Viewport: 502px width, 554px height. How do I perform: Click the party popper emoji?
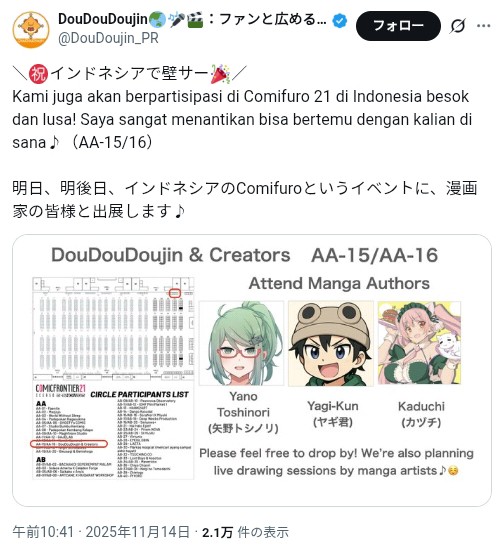220,73
